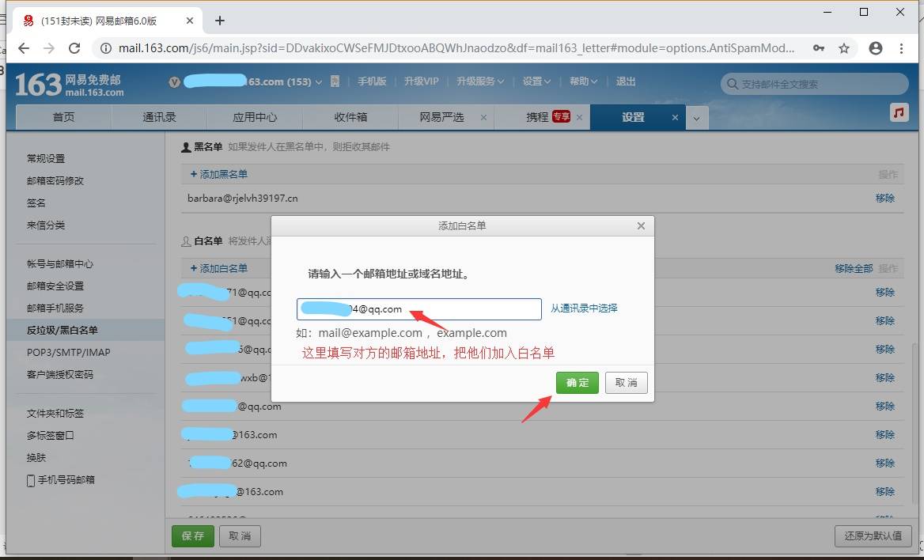Bookmark page with star icon
Image resolution: width=924 pixels, height=560 pixels.
click(844, 48)
